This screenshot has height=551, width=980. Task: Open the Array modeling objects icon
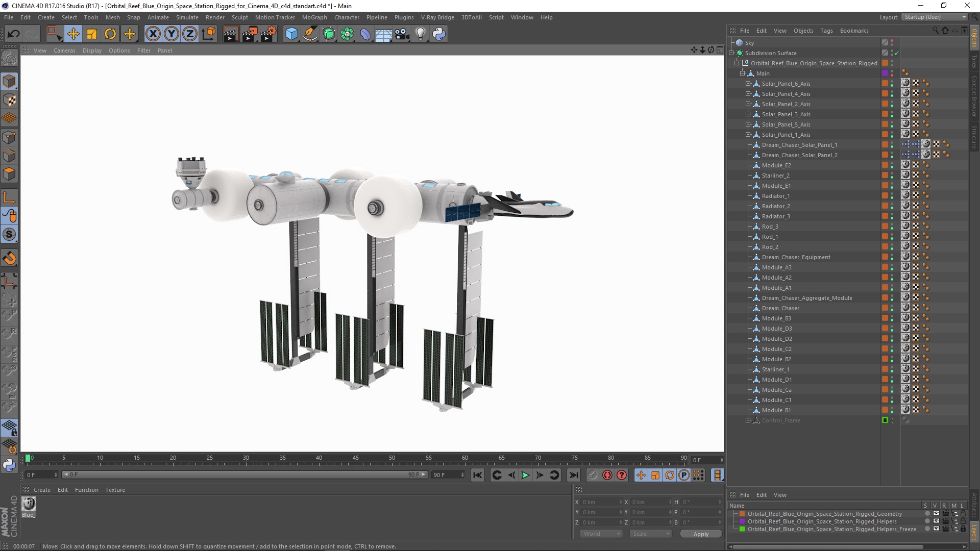347,34
